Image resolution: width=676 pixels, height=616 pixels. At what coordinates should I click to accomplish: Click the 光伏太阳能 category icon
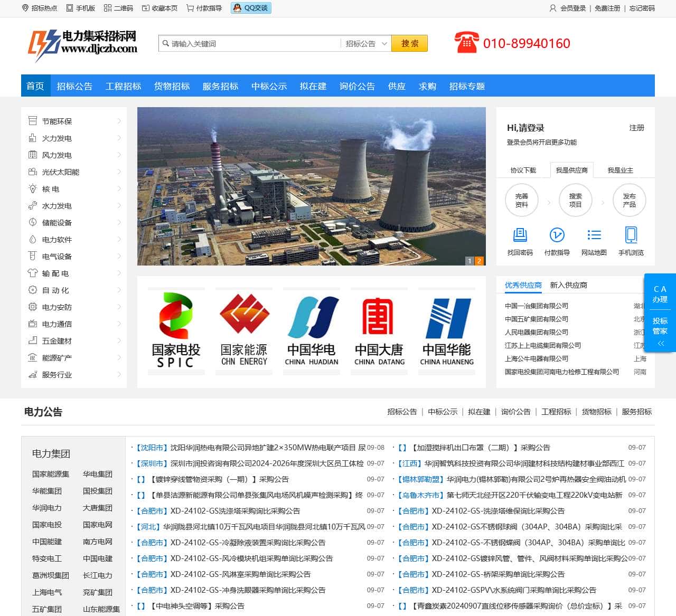tap(32, 172)
